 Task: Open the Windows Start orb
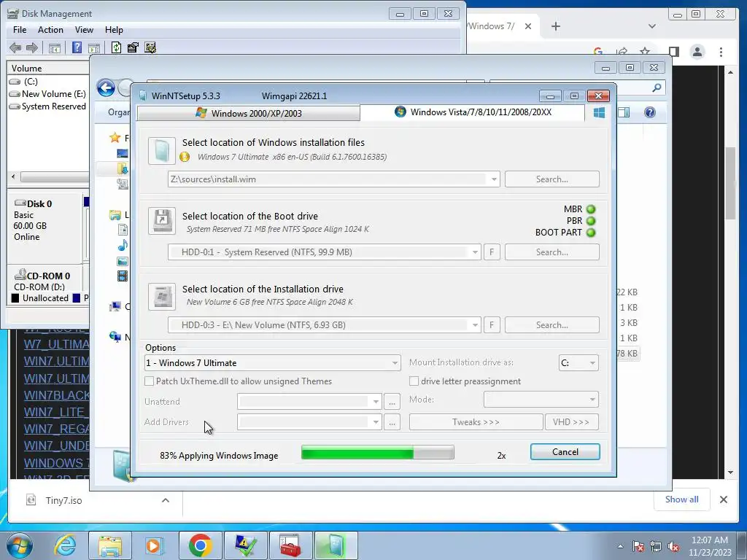20,545
